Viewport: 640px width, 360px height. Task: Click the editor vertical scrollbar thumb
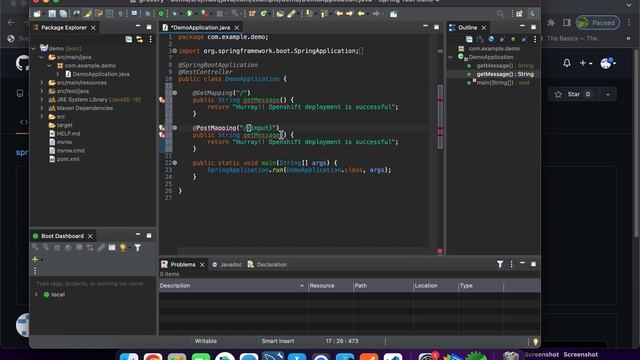click(440, 117)
